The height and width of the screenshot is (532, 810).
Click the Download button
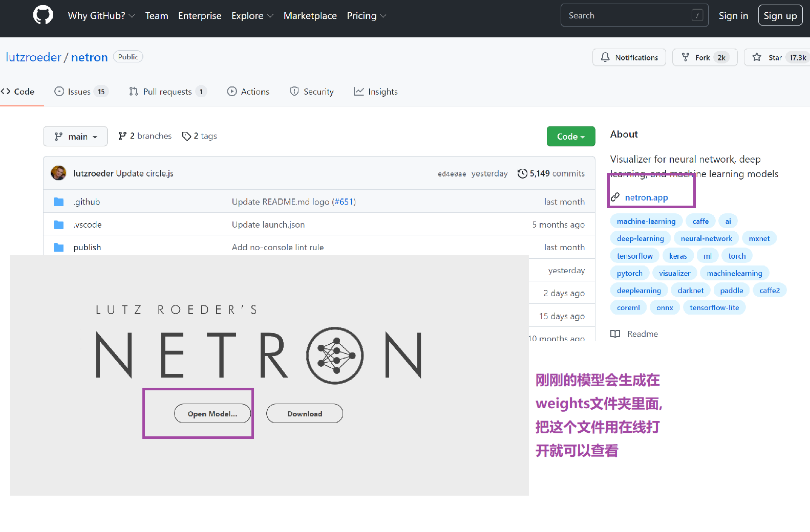coord(305,413)
